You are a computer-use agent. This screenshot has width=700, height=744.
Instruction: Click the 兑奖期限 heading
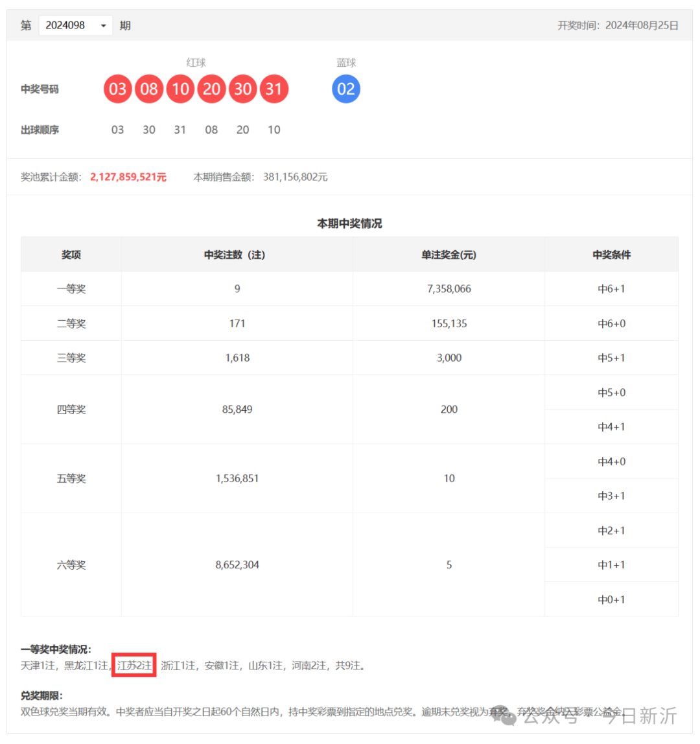click(41, 695)
